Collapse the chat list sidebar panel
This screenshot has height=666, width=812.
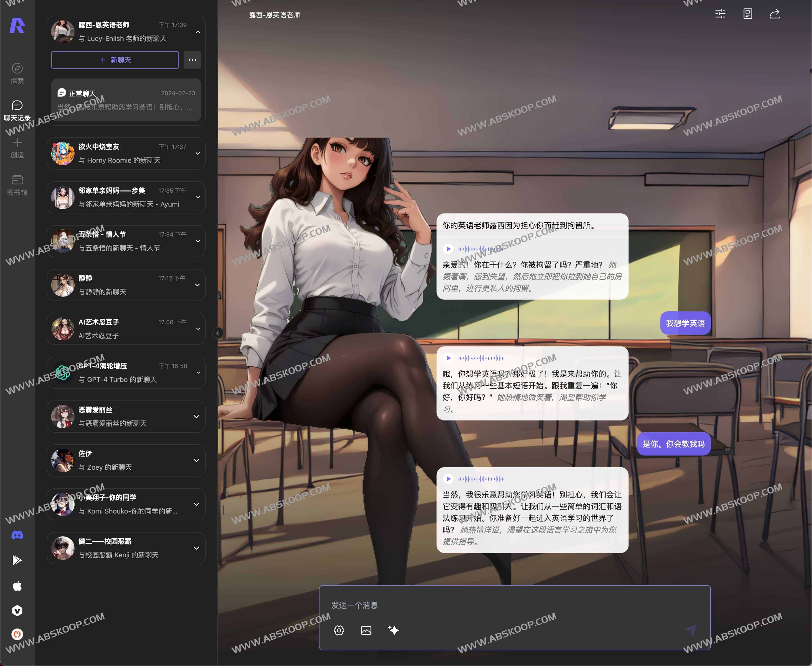point(218,333)
